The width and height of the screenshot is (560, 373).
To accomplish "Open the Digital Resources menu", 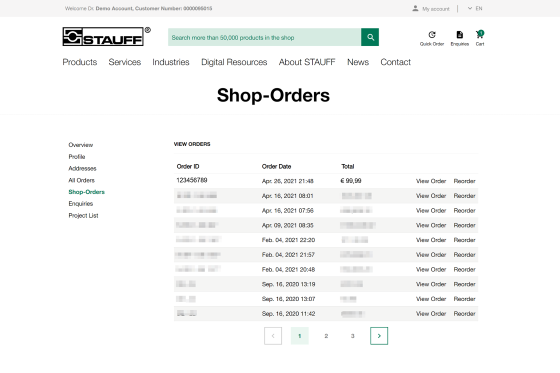I will pos(234,62).
